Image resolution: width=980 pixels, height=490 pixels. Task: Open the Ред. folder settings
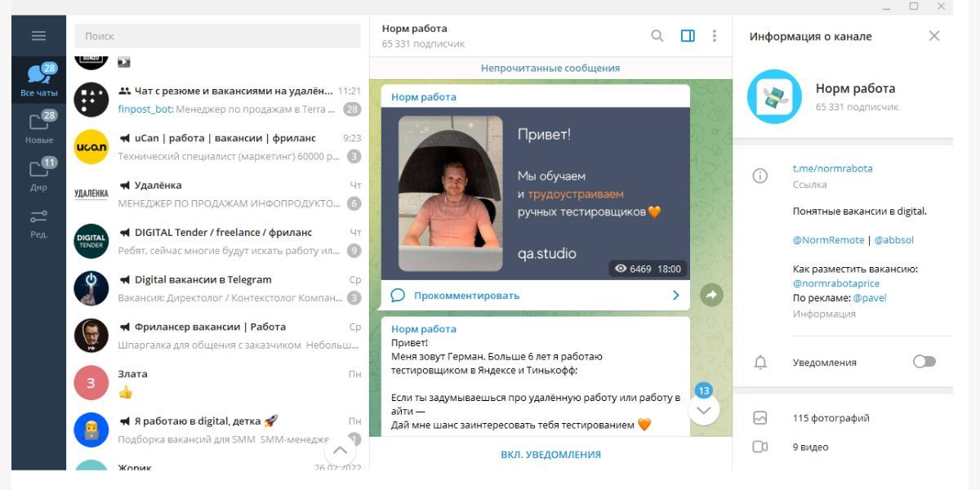tap(38, 222)
